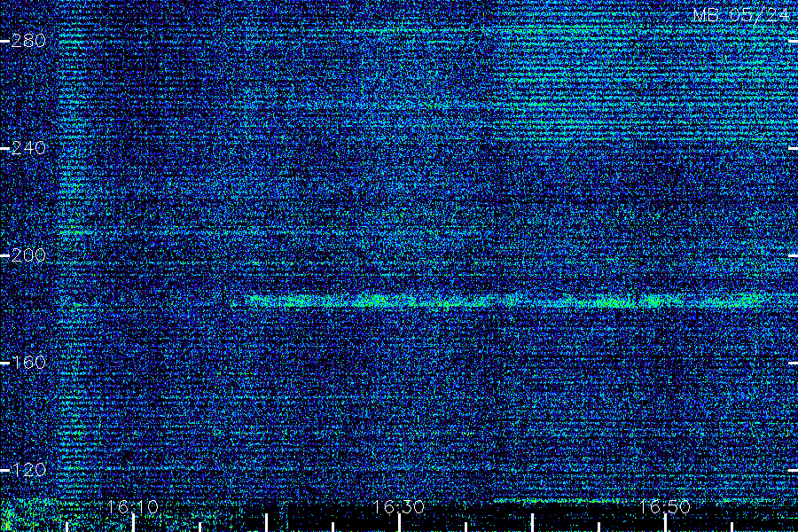Image resolution: width=798 pixels, height=532 pixels.
Task: Click the 16:10 time axis label
Action: pos(132,506)
